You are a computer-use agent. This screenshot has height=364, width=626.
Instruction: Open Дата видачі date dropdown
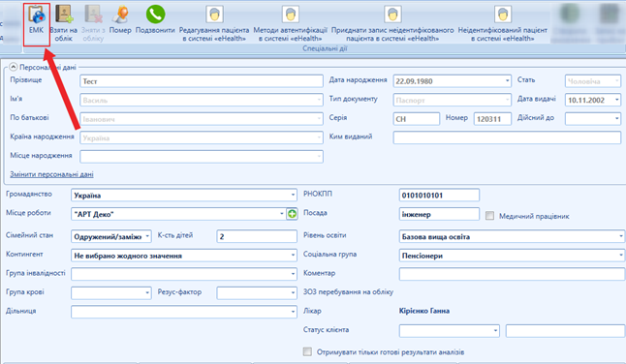point(617,100)
